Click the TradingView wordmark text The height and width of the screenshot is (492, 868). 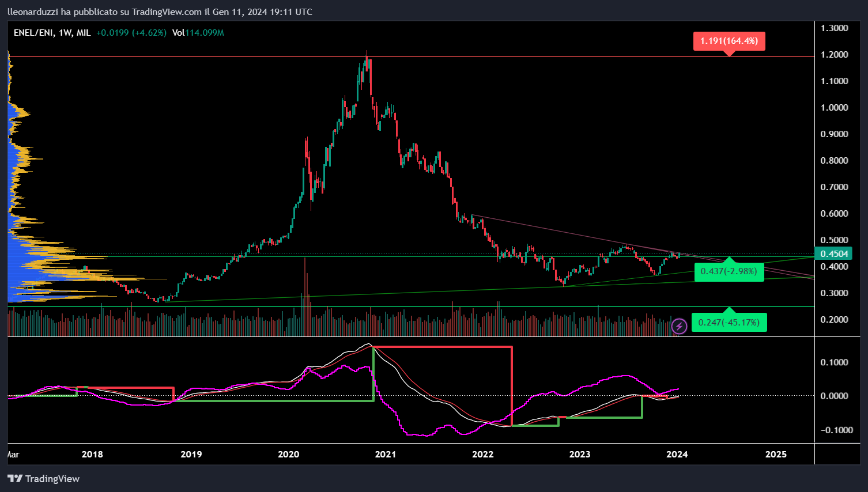[x=52, y=479]
